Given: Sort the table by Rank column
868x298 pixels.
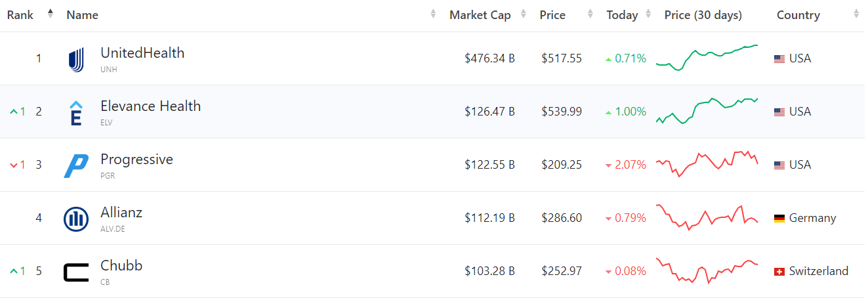Looking at the screenshot, I should coord(20,15).
